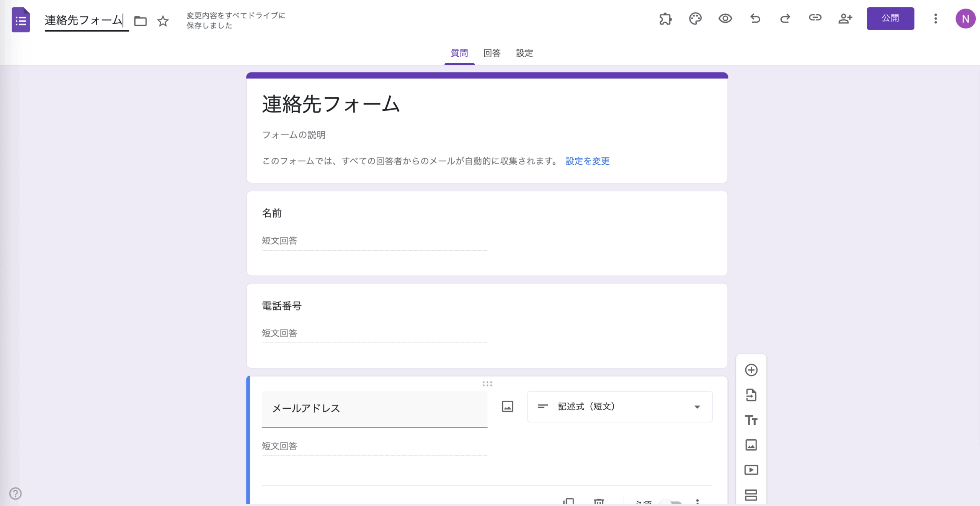Switch to the 回答 tab
980x506 pixels.
492,53
